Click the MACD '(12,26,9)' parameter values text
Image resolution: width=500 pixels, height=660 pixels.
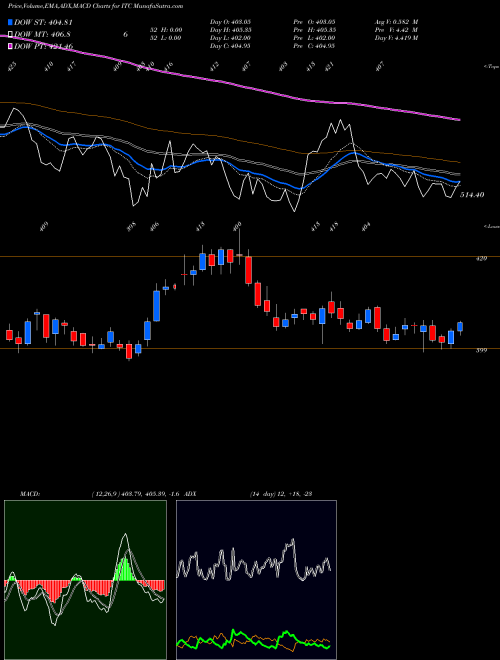[x=136, y=494]
